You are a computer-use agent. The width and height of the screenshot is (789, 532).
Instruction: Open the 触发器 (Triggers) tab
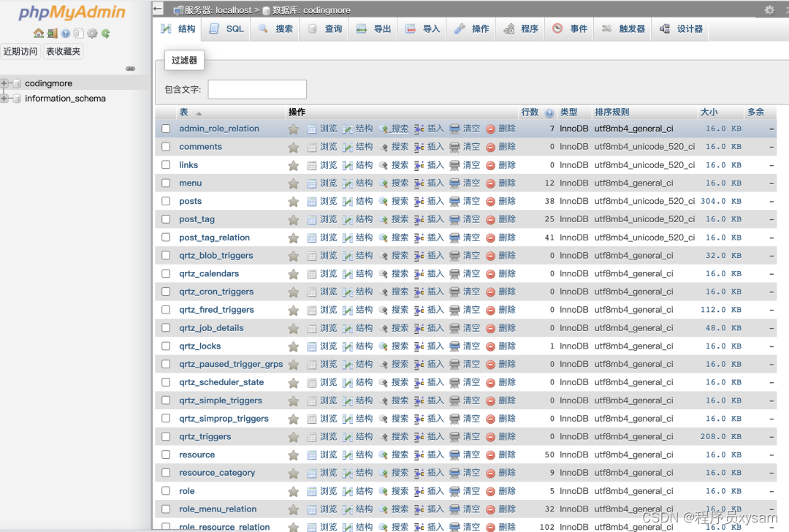(x=623, y=29)
